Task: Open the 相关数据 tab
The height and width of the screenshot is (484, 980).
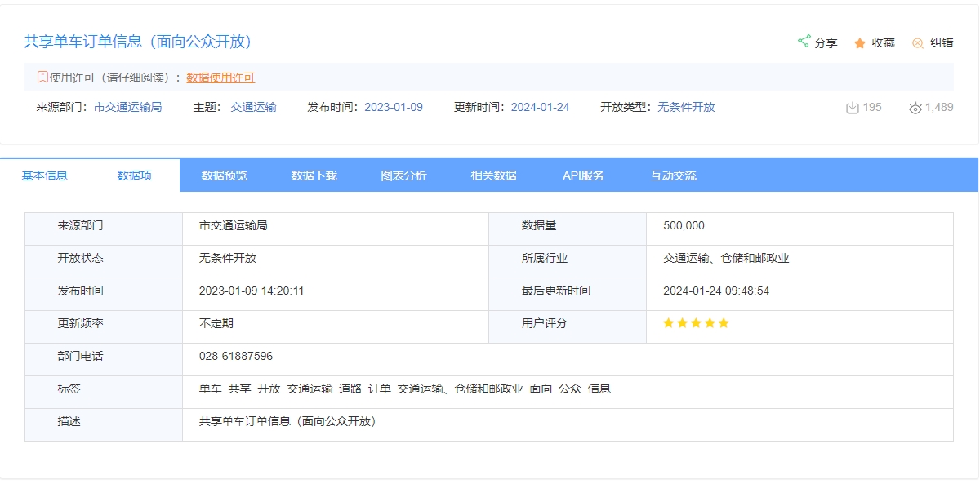Action: pos(493,175)
